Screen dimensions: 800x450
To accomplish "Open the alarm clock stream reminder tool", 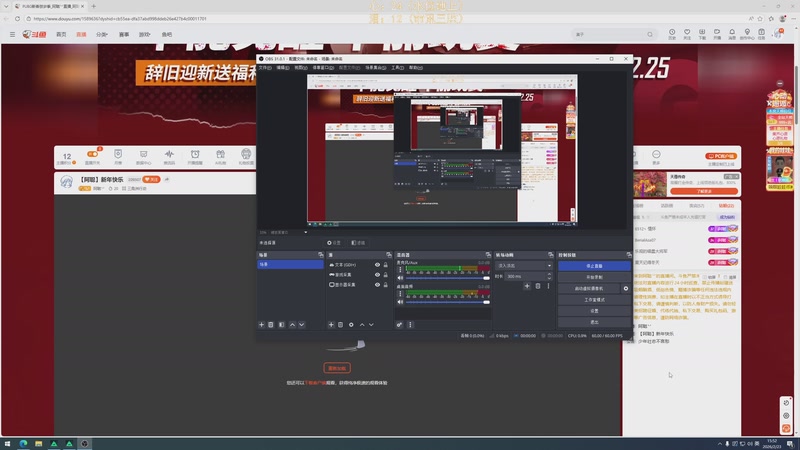I will 195,156.
